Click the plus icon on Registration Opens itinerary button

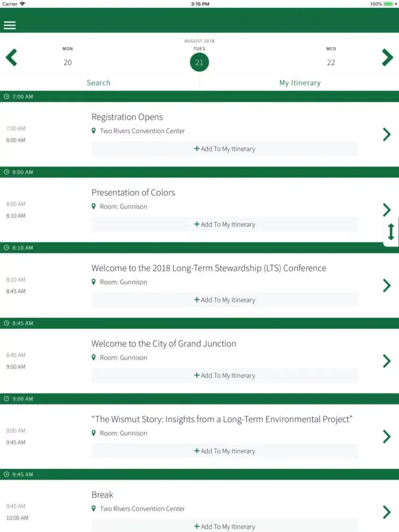[x=196, y=149]
